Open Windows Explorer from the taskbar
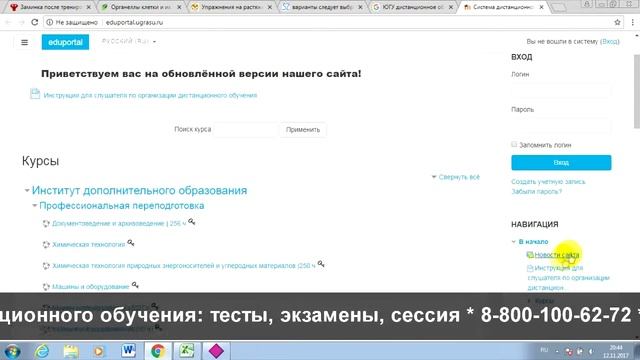640x360 pixels. click(x=71, y=351)
